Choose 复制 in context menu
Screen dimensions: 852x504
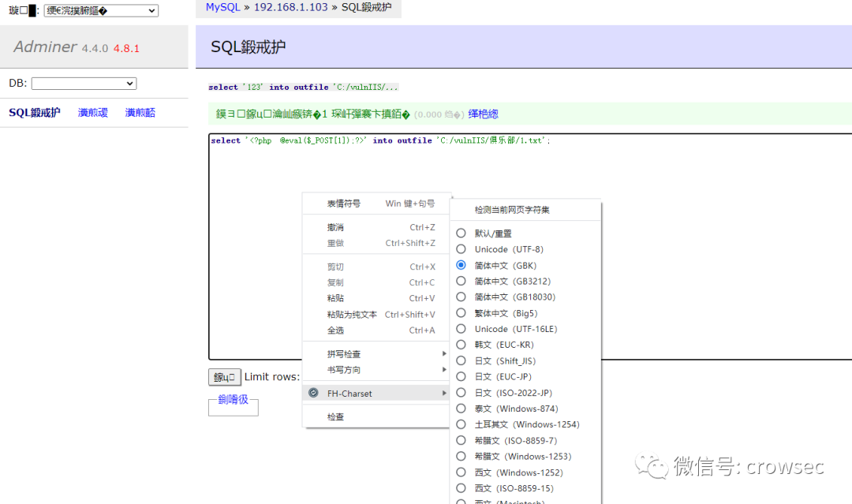click(376, 282)
